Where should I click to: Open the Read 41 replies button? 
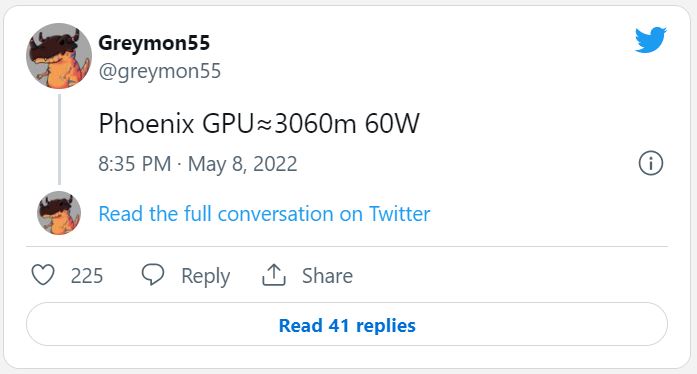347,324
